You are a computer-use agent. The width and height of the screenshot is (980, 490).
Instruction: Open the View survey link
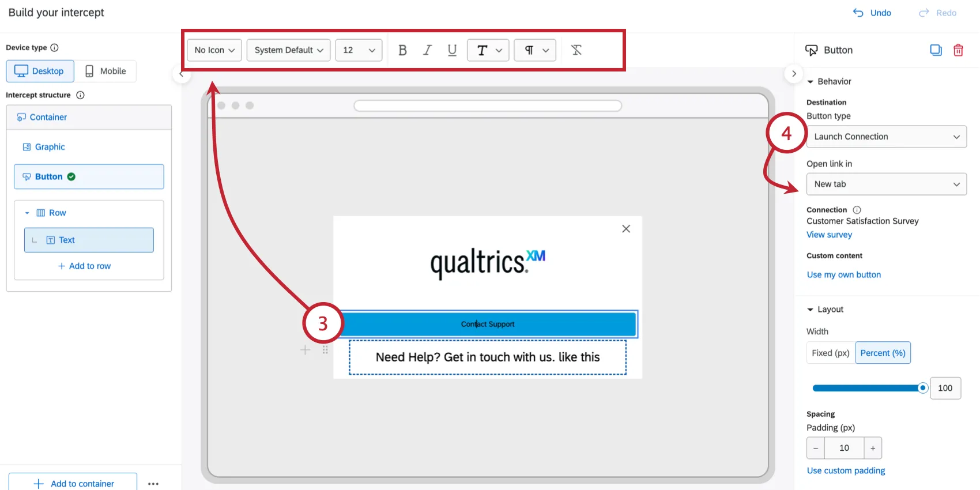(x=829, y=235)
